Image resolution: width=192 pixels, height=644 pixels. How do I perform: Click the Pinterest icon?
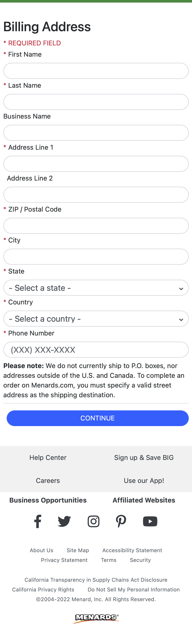tap(121, 521)
